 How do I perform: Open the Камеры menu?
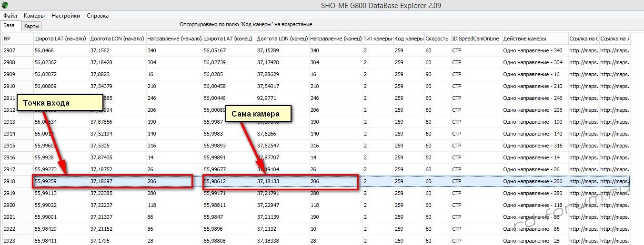(x=34, y=16)
